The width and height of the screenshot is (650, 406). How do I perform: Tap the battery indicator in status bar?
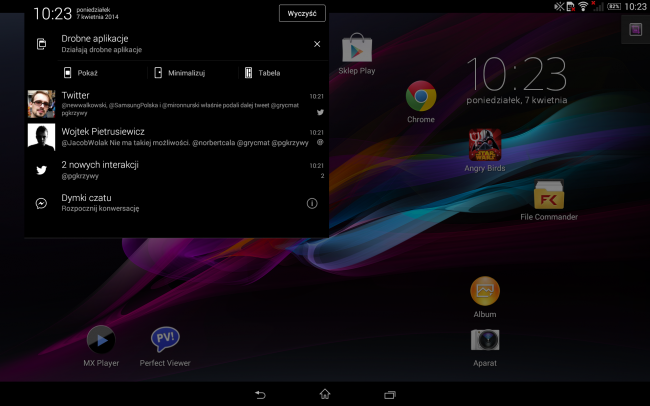click(614, 6)
